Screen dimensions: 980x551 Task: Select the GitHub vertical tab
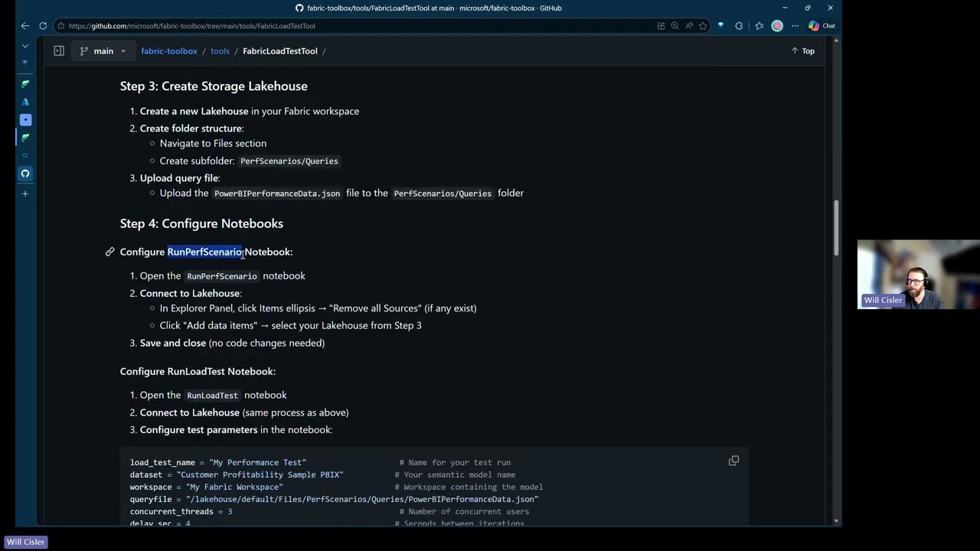coord(25,174)
